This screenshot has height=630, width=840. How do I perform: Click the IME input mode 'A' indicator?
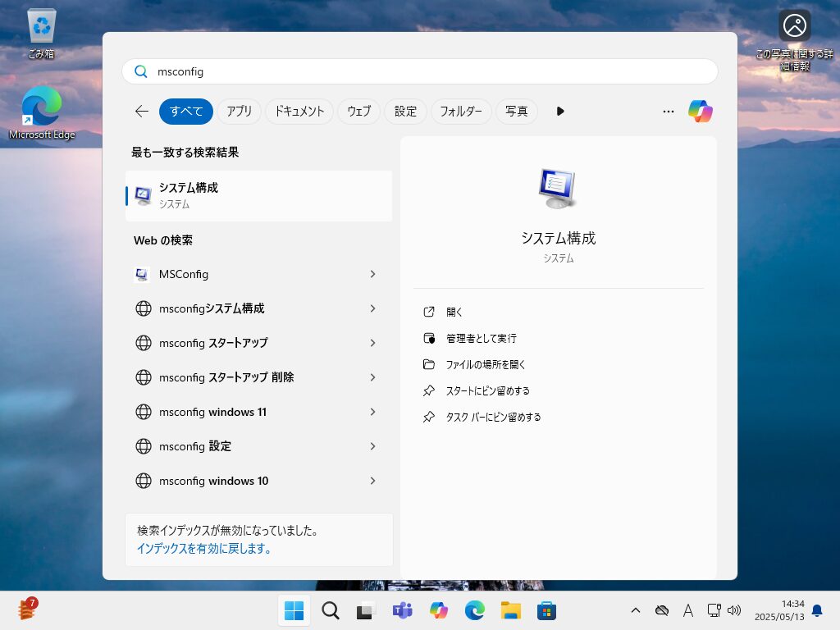(688, 610)
